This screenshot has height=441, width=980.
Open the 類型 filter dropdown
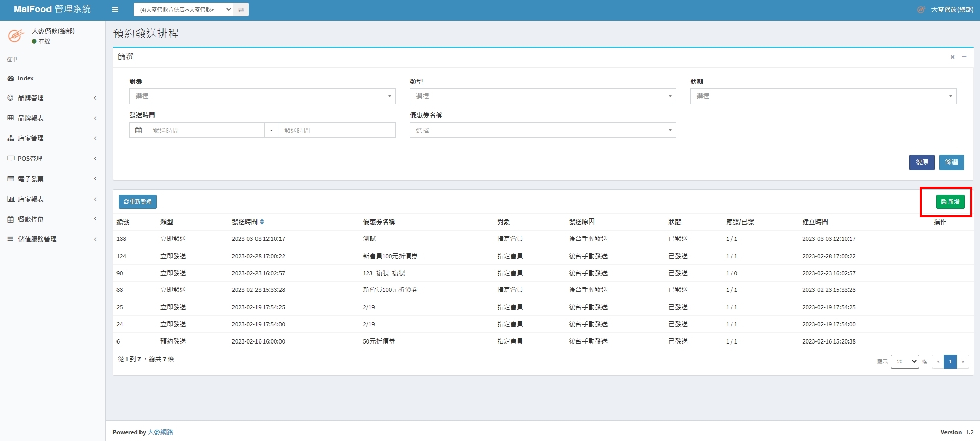coord(543,96)
